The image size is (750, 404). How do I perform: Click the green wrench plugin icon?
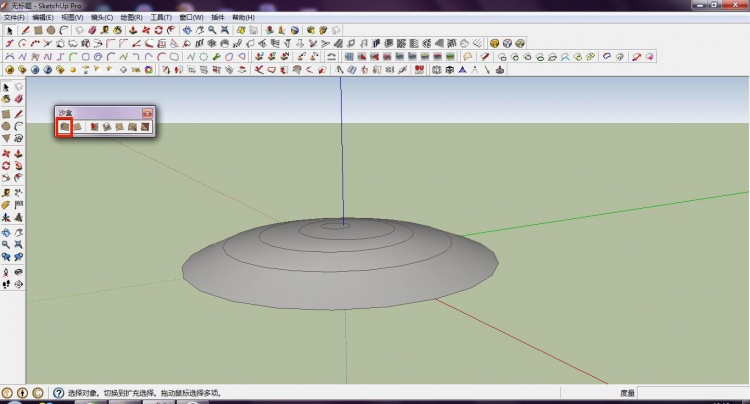[x=217, y=56]
